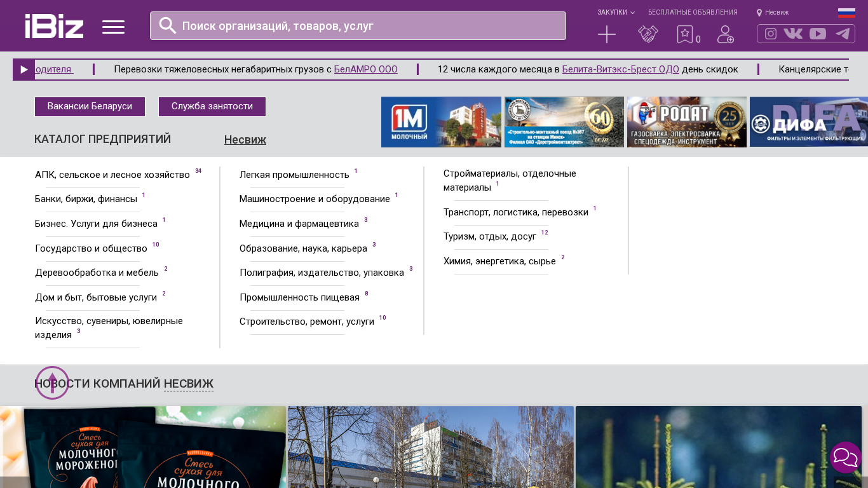Open the live chat bubble icon
868x488 pixels.
[845, 457]
